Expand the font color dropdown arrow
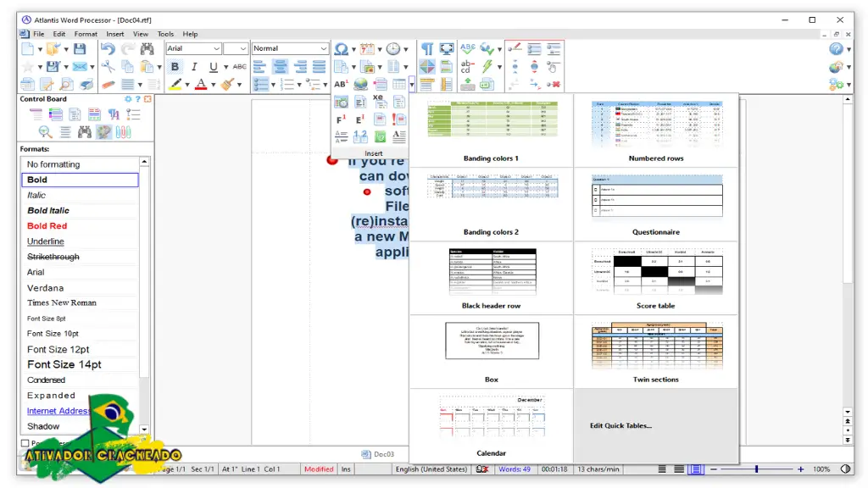868x488 pixels. (x=213, y=85)
